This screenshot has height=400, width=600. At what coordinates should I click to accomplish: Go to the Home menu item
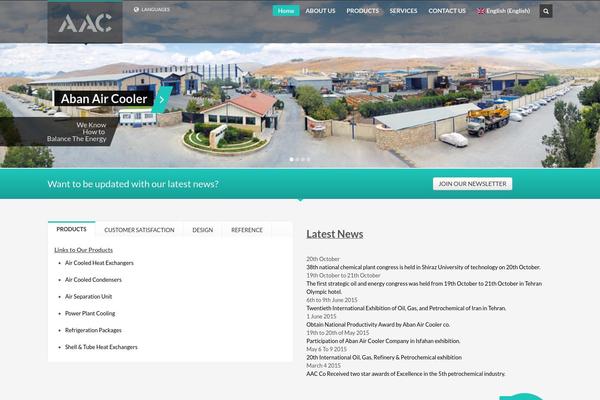click(x=286, y=11)
